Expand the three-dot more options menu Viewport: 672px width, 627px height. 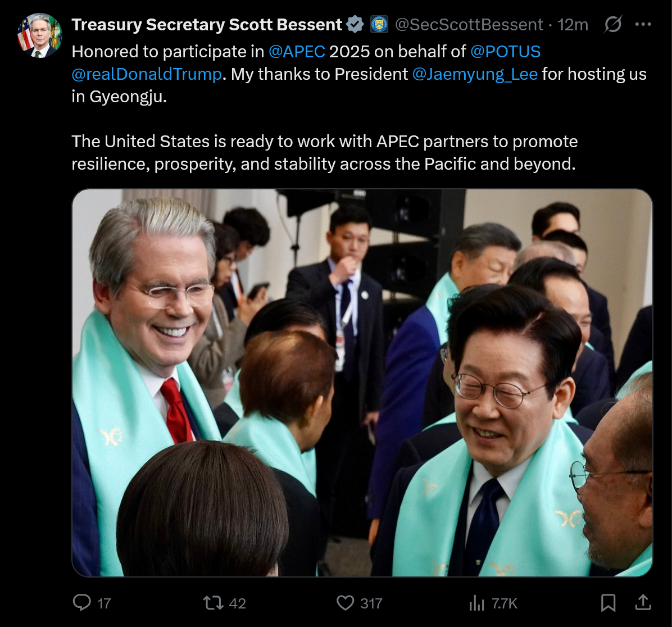pyautogui.click(x=643, y=24)
